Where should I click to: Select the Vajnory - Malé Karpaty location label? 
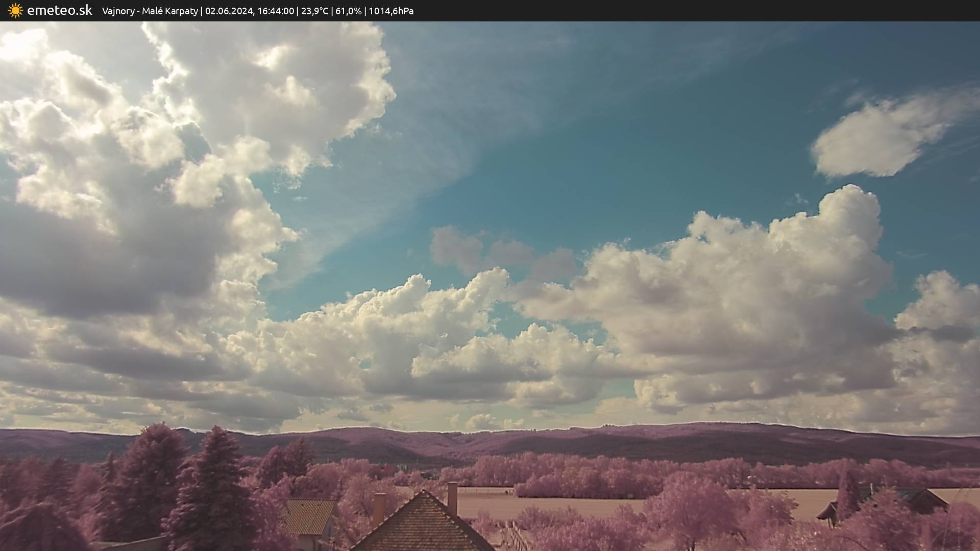(150, 11)
